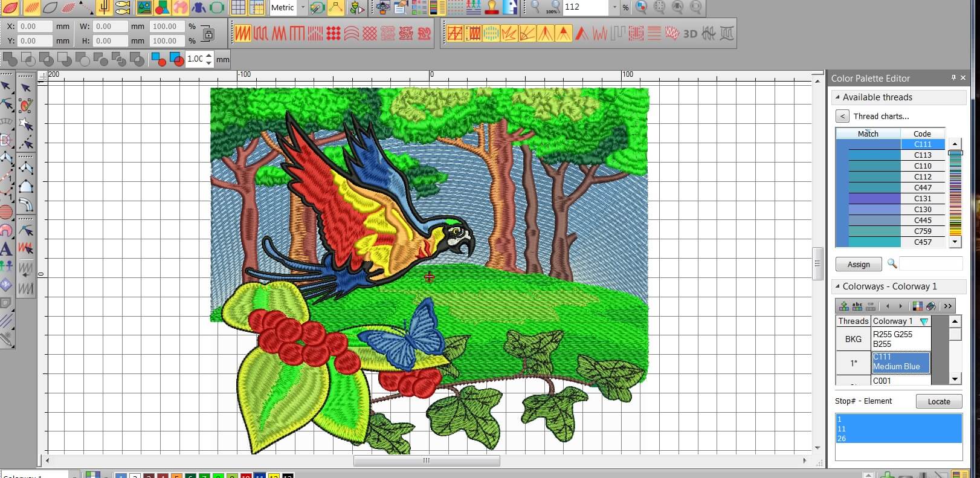Click the Threads column header
Screen dimensions: 980x478
pos(853,321)
